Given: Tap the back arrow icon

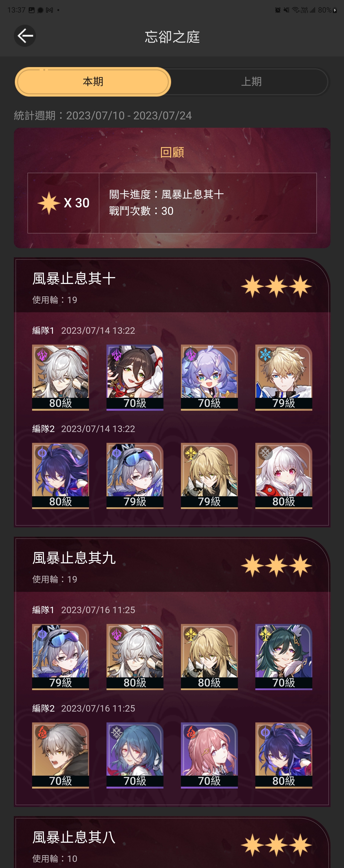Looking at the screenshot, I should tap(25, 36).
